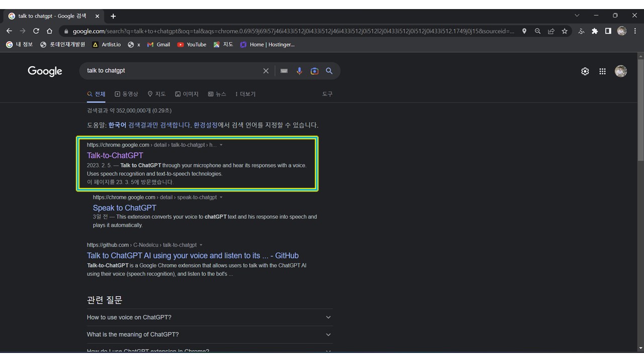Open Chrome profile avatar in toolbar

coord(622,31)
